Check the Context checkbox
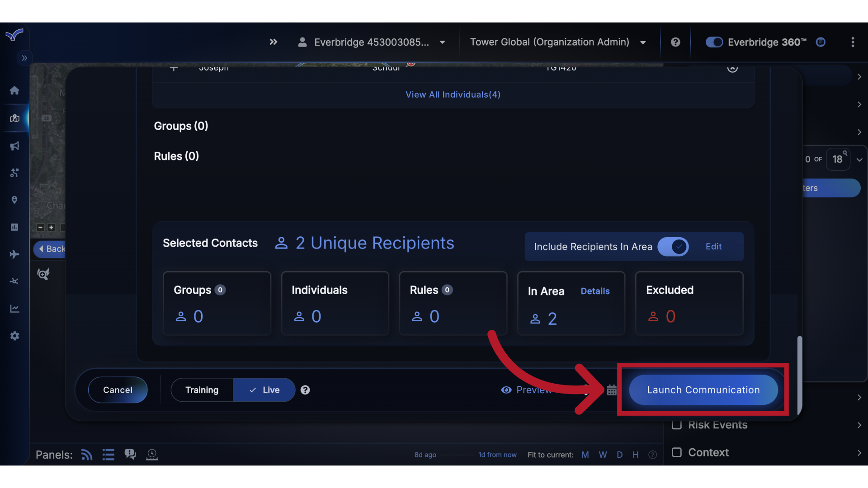Screen dimensions: 868x488 (x=677, y=452)
